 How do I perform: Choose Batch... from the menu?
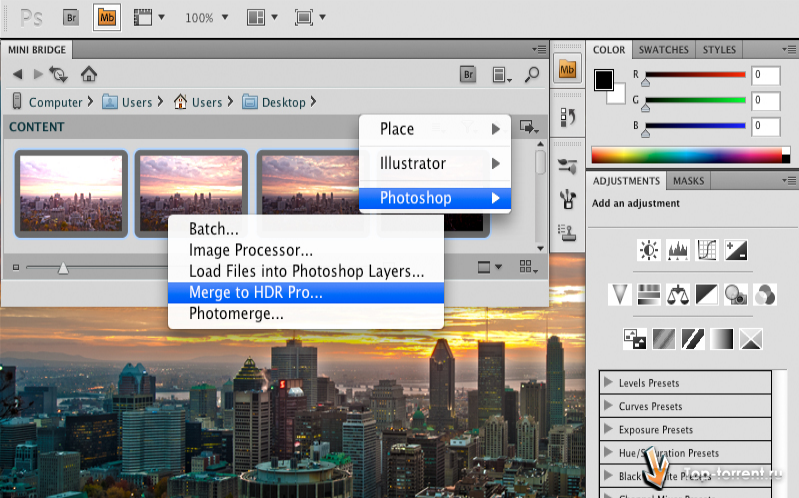click(x=306, y=229)
